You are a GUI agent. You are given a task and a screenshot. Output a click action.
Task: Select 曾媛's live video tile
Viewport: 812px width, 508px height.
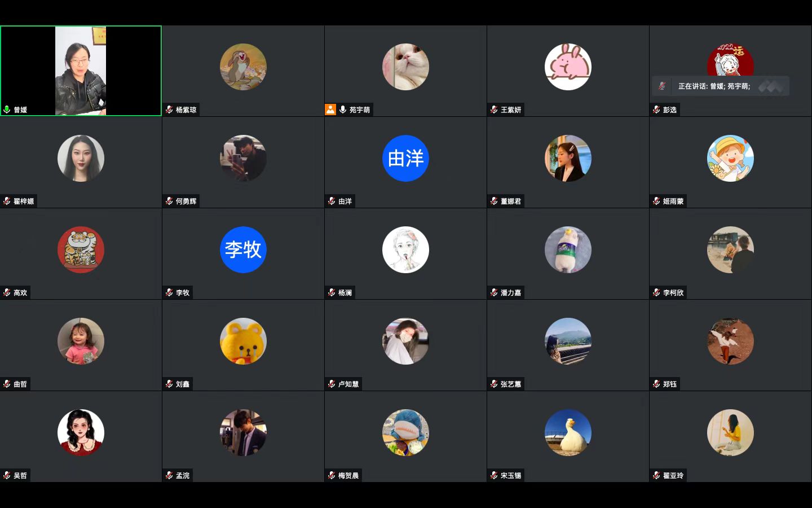click(81, 71)
